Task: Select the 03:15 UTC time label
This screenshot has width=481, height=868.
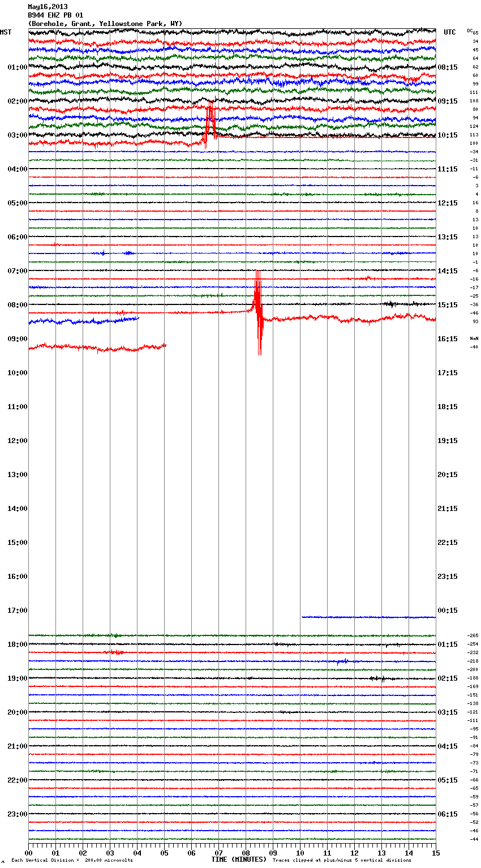Action: [x=448, y=712]
